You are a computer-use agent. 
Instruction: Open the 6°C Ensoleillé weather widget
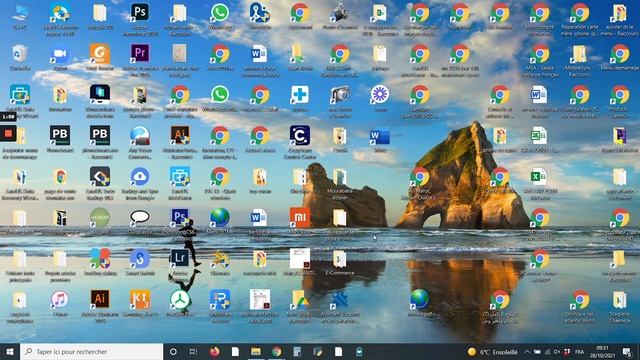[493, 352]
